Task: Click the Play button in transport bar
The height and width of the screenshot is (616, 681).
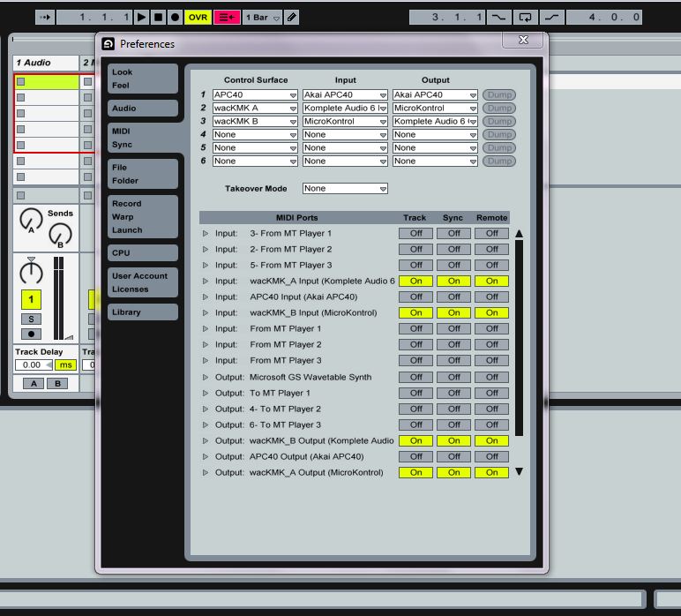Action: (x=141, y=18)
